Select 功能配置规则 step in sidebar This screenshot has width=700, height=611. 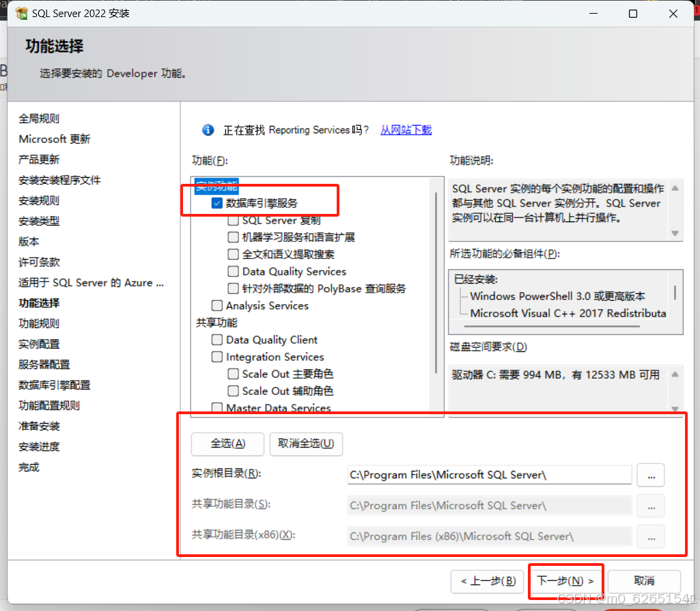49,405
